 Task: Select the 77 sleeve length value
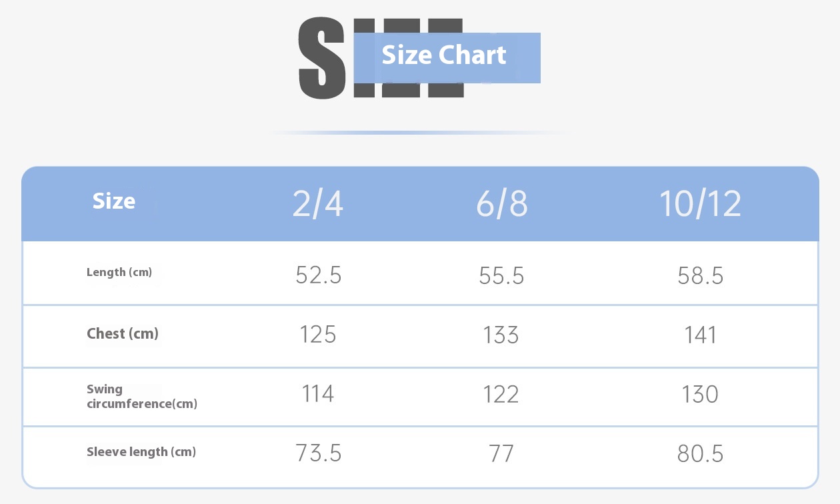[x=501, y=453]
